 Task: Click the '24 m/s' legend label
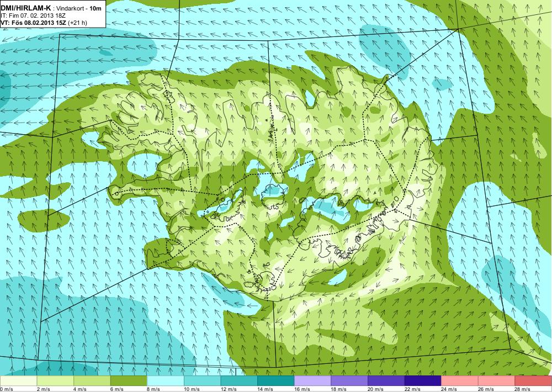pyautogui.click(x=449, y=389)
